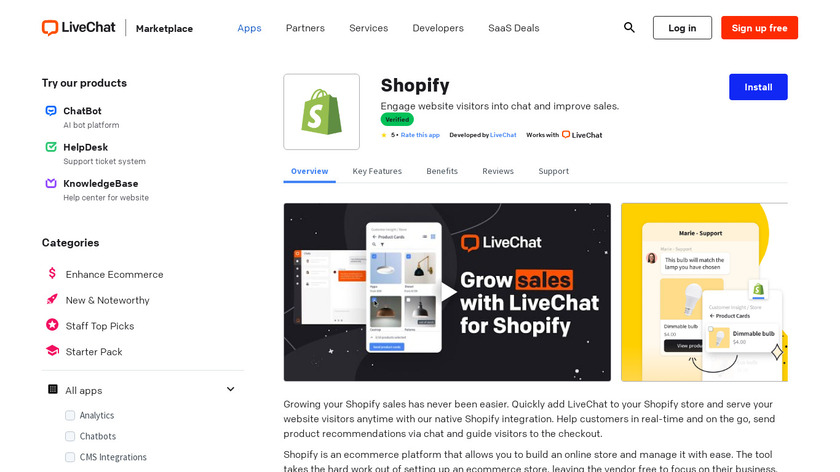The image size is (840, 472).
Task: Select Staff Top Picks star icon
Action: (52, 325)
